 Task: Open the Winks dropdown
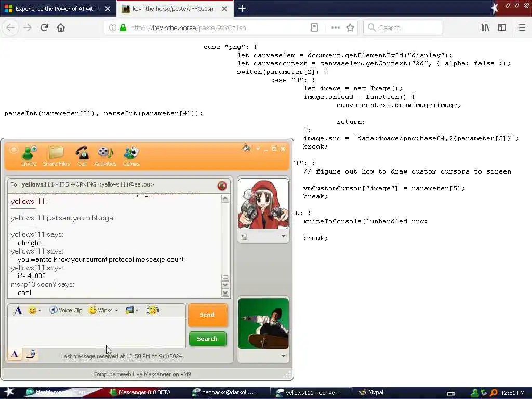(103, 310)
